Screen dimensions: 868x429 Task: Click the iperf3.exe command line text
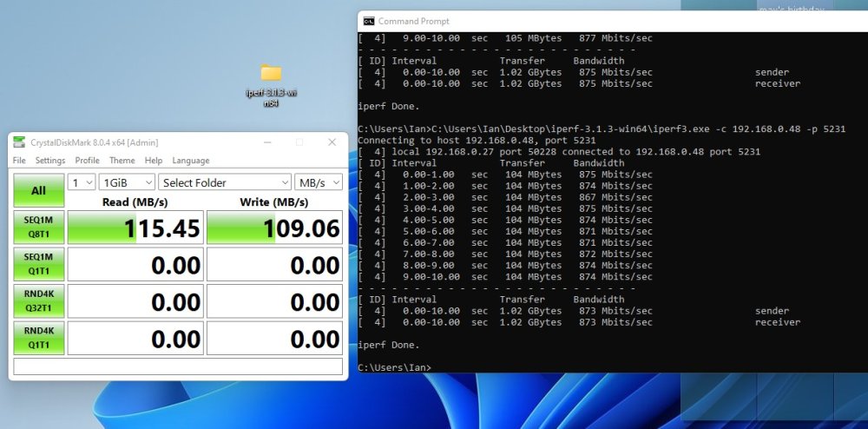click(602, 129)
